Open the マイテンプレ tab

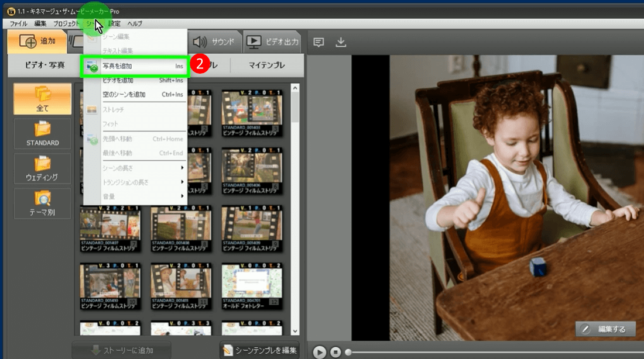pos(266,65)
